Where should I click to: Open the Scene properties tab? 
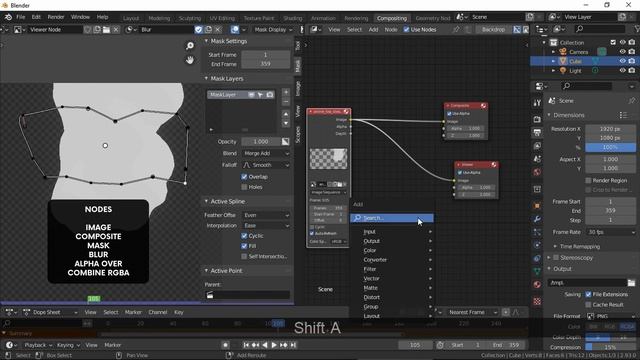click(x=537, y=159)
